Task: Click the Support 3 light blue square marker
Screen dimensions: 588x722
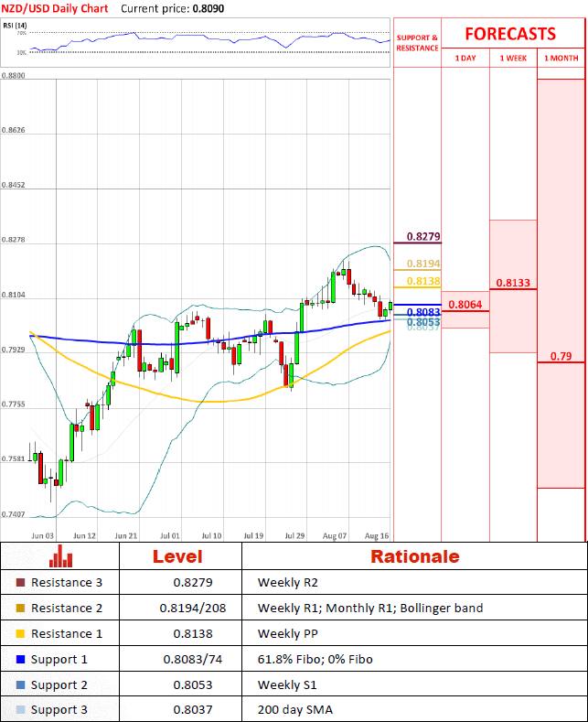Action: tap(21, 710)
